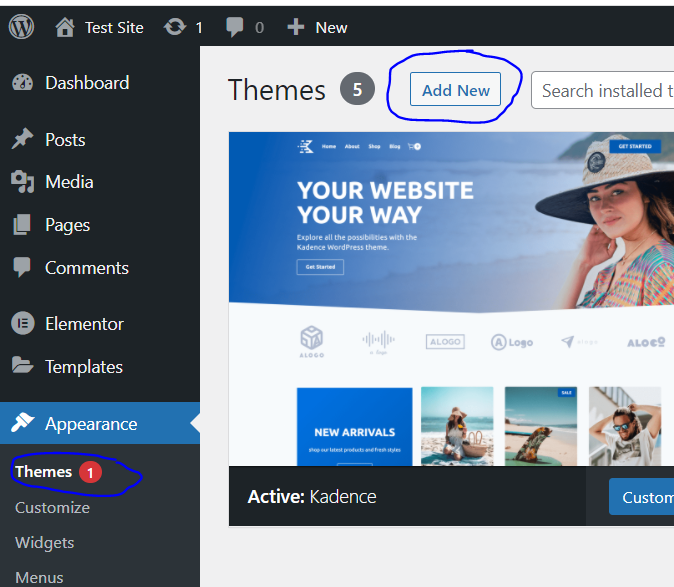The image size is (674, 587).
Task: Click the Dashboard gauge icon
Action: 22,83
